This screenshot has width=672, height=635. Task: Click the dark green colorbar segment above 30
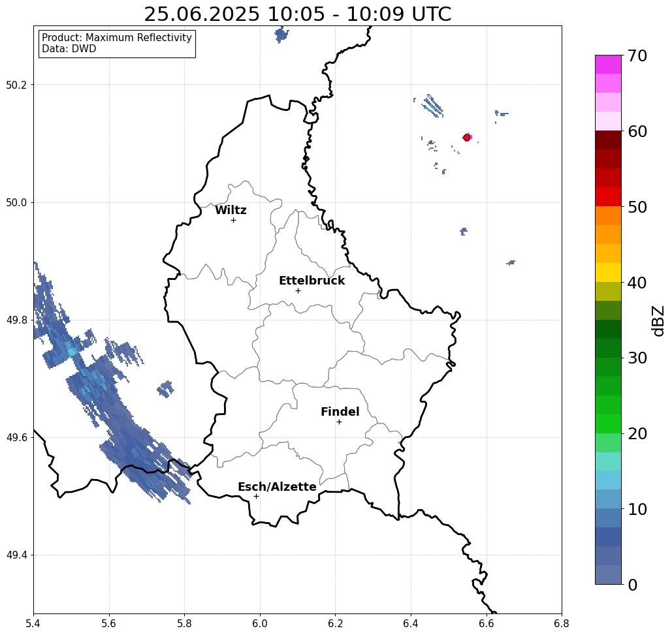[x=608, y=348]
